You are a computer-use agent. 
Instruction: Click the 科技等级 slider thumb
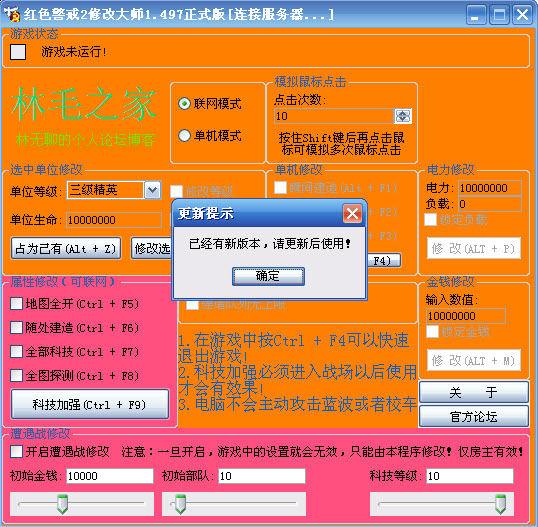pos(501,504)
